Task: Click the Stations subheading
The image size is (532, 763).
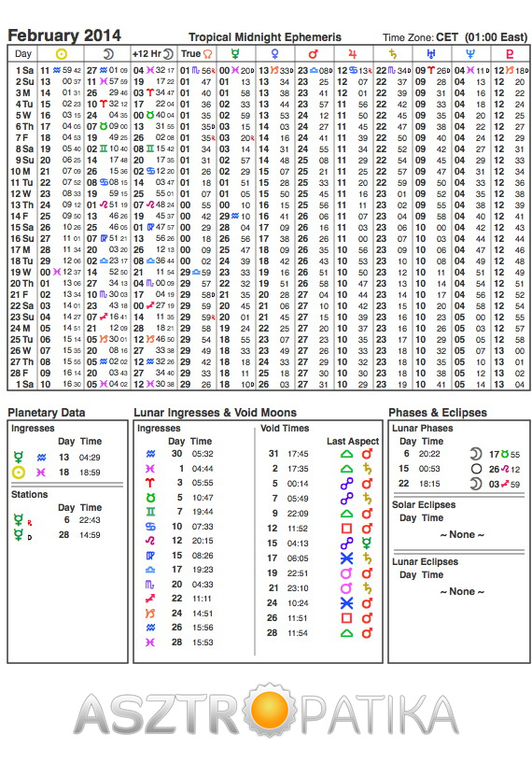Action: [x=29, y=494]
